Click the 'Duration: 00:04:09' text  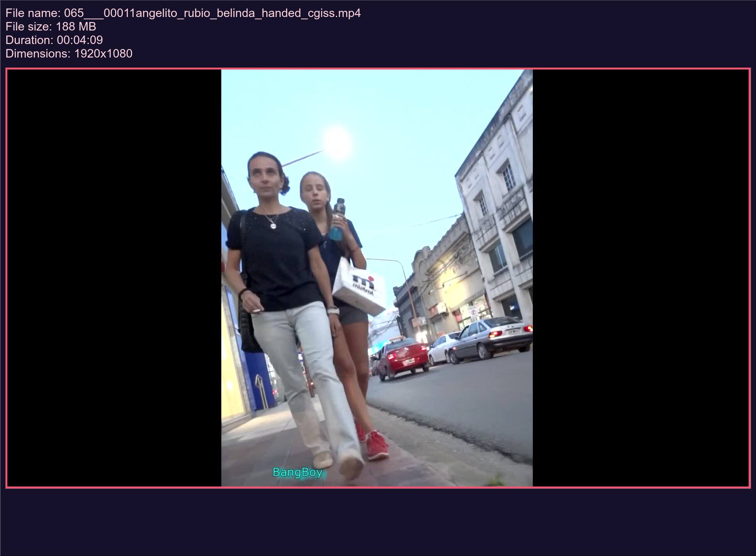54,40
